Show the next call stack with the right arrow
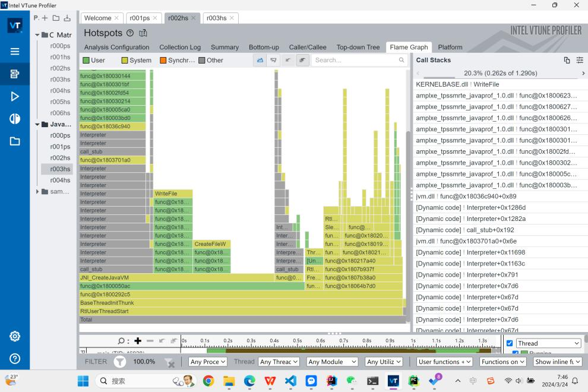 583,73
